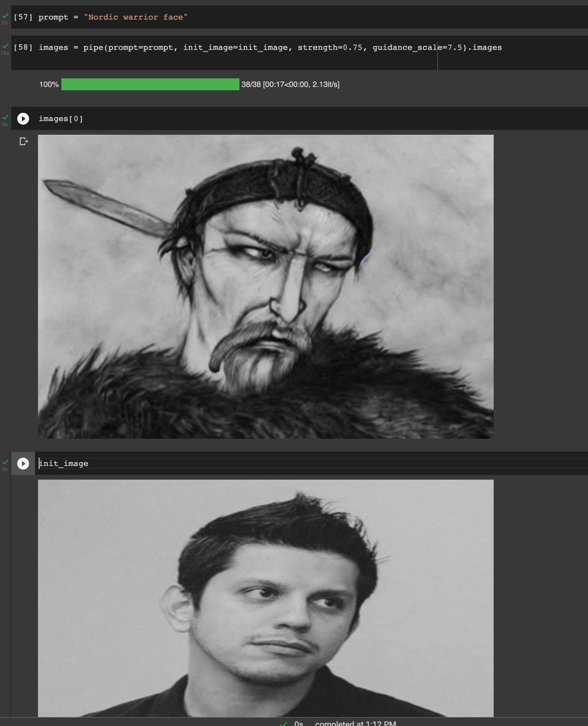Place cursor in "Nordic warrior face" string
Viewport: 588px width, 726px height.
tap(136, 17)
